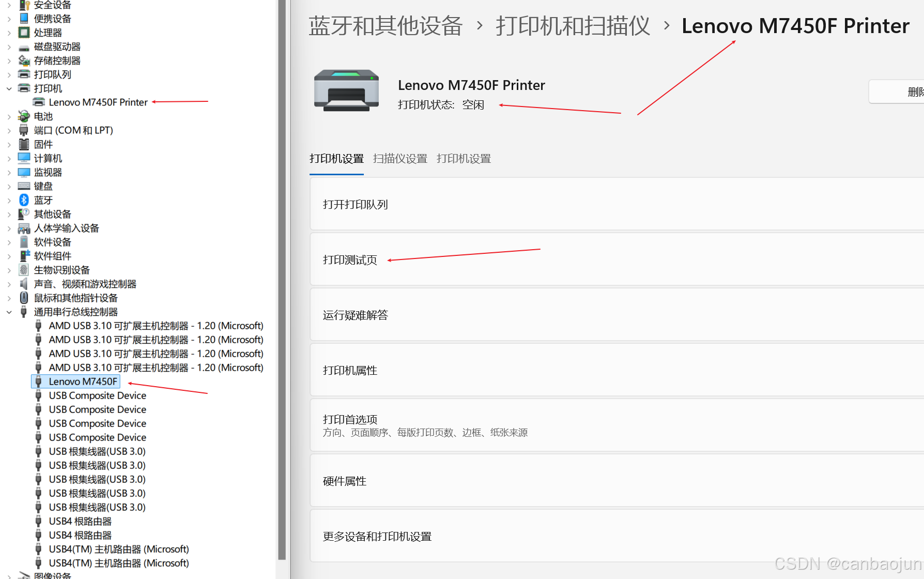Click the 键盘 keyboard icon
Viewport: 924px width, 579px height.
24,186
